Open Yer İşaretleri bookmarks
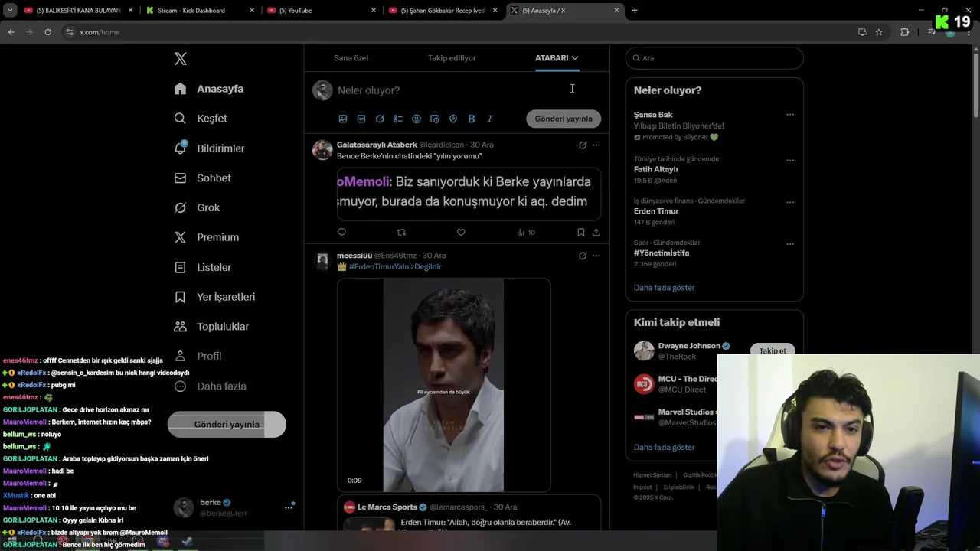This screenshot has width=980, height=551. [215, 297]
